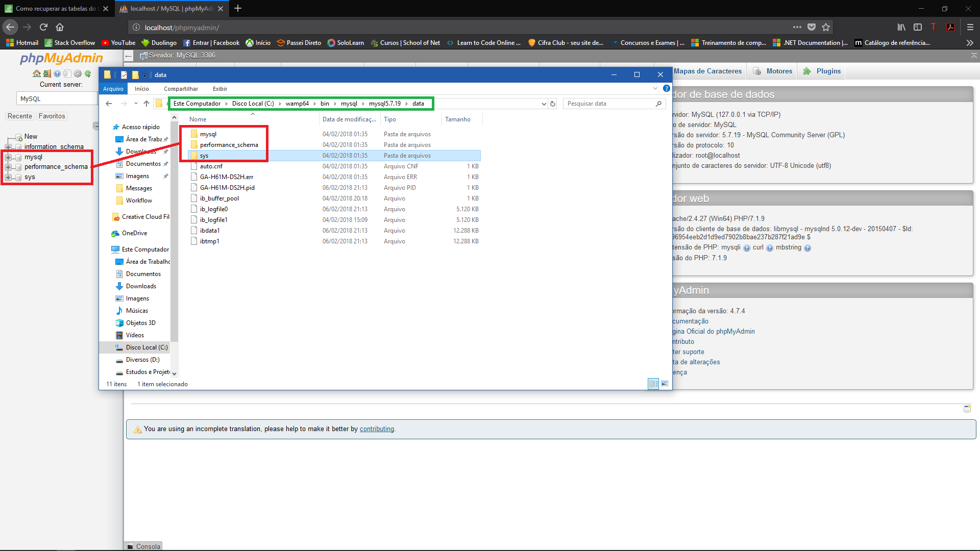Expand information_schema database node

pyautogui.click(x=8, y=147)
